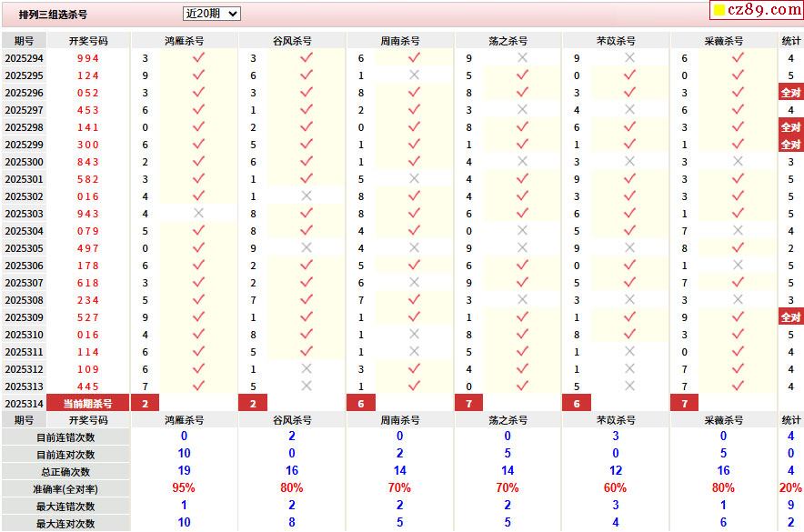Click the red number 6 box under 周南杀号
This screenshot has width=804, height=532.
(x=361, y=404)
